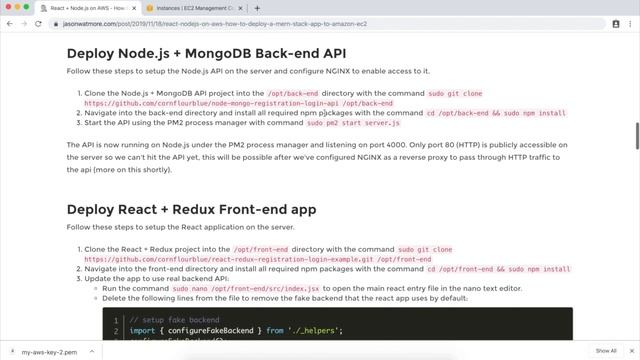Click 'Update the app to use real backend API' step
This screenshot has height=360, width=640.
[x=156, y=279]
